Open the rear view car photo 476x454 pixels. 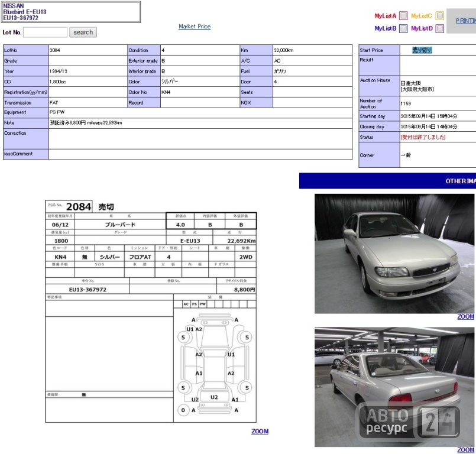394,387
